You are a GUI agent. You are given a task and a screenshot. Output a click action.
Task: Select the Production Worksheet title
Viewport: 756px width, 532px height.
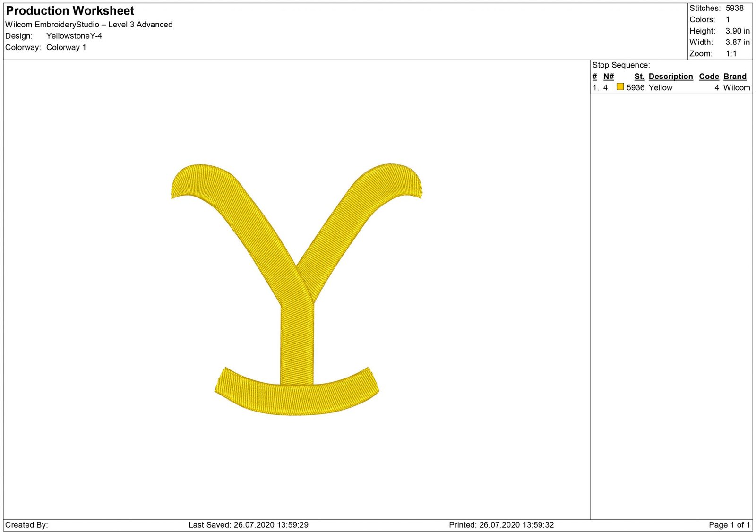click(70, 11)
